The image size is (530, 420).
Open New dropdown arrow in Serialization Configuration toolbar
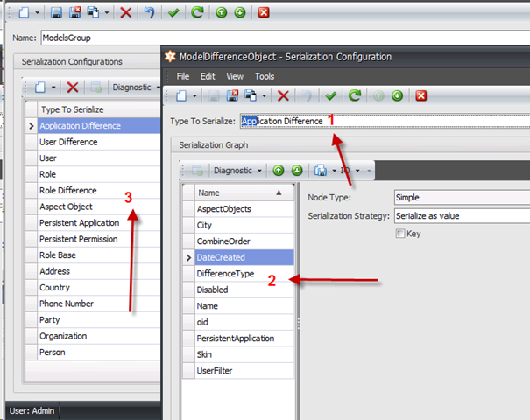coord(194,96)
